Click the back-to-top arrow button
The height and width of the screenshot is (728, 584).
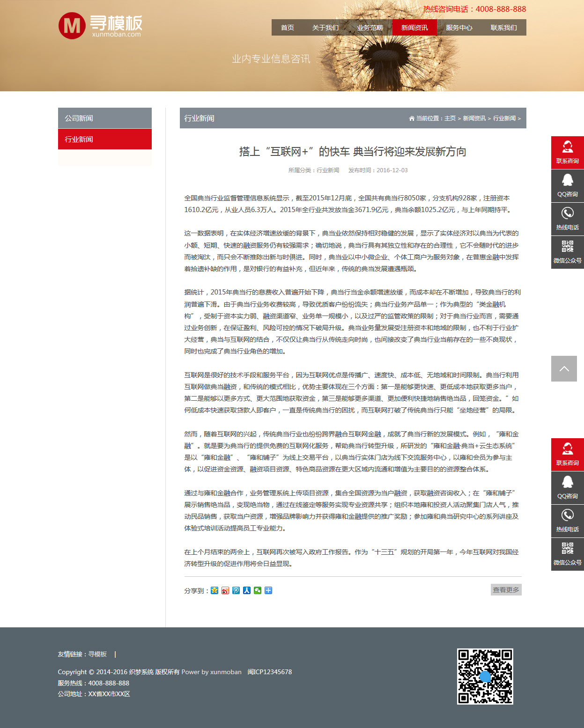564,368
